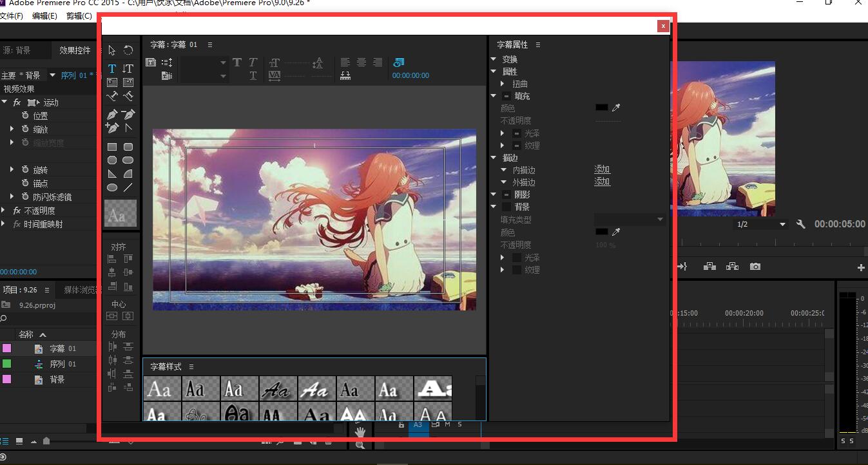The height and width of the screenshot is (465, 868).
Task: Open the 文件(F) menu
Action: tap(12, 16)
